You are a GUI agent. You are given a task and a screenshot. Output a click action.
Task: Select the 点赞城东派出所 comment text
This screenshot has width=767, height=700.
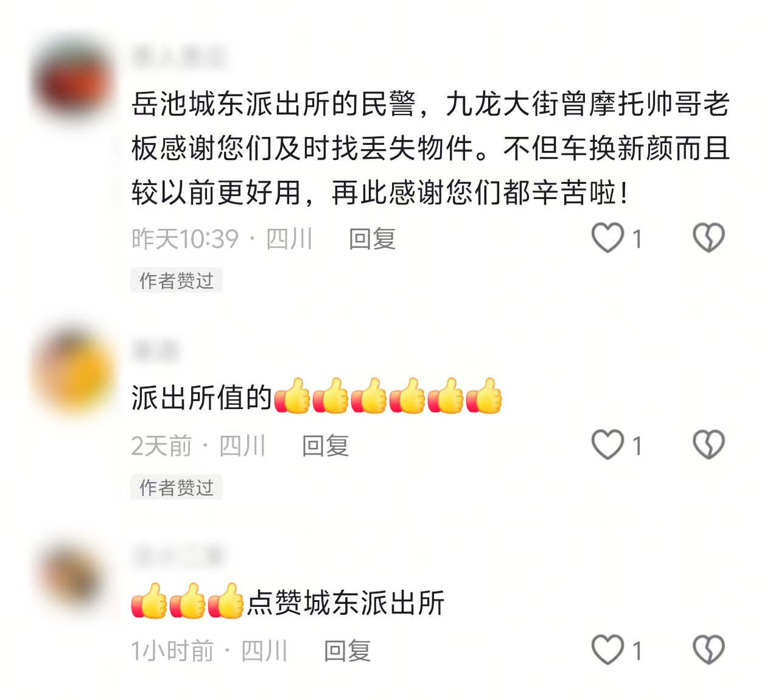288,601
